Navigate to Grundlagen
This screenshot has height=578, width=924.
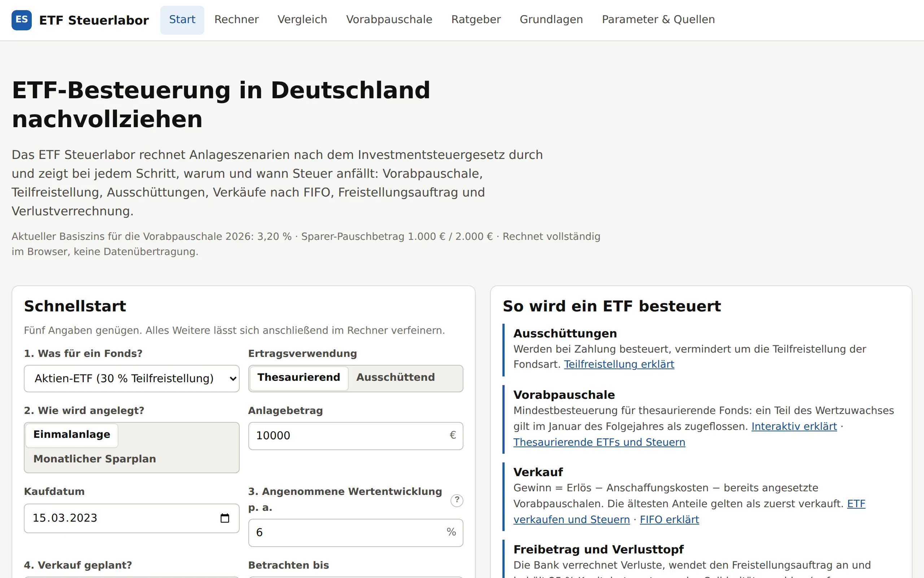click(x=551, y=20)
